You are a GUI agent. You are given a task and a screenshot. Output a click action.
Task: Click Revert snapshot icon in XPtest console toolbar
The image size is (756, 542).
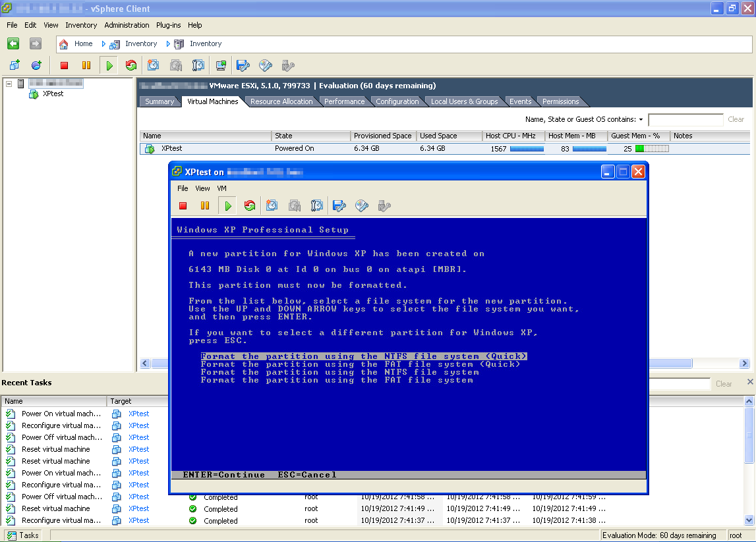pos(295,206)
